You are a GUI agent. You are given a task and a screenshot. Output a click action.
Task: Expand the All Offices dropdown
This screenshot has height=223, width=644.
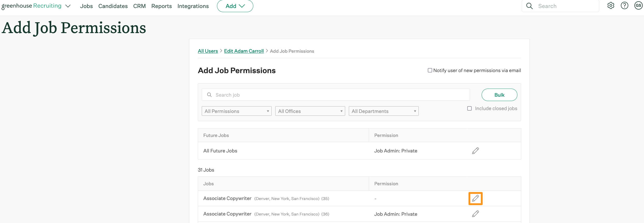(x=310, y=111)
